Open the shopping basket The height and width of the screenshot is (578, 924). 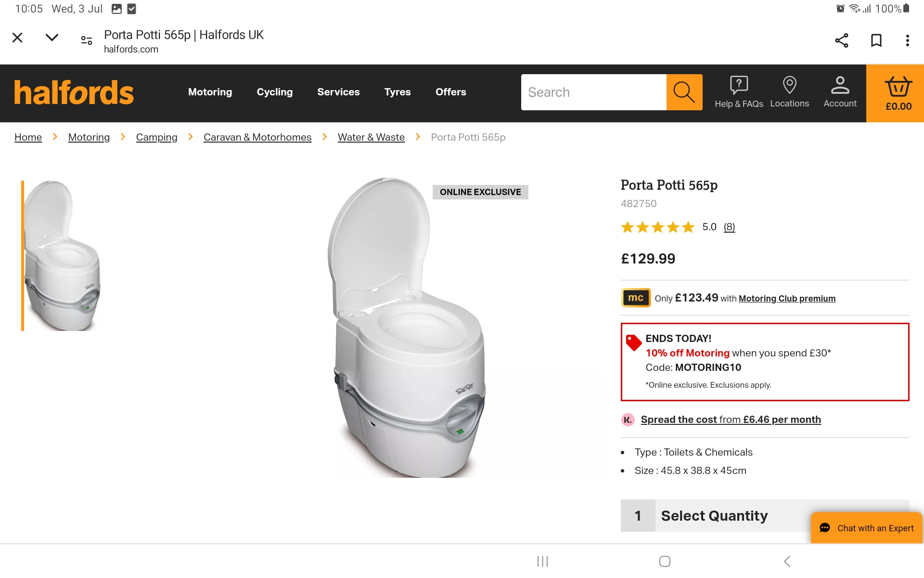[x=896, y=92]
